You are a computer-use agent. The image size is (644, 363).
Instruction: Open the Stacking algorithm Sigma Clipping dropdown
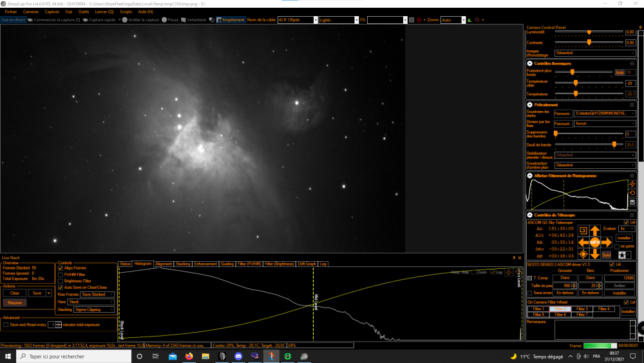pyautogui.click(x=94, y=309)
